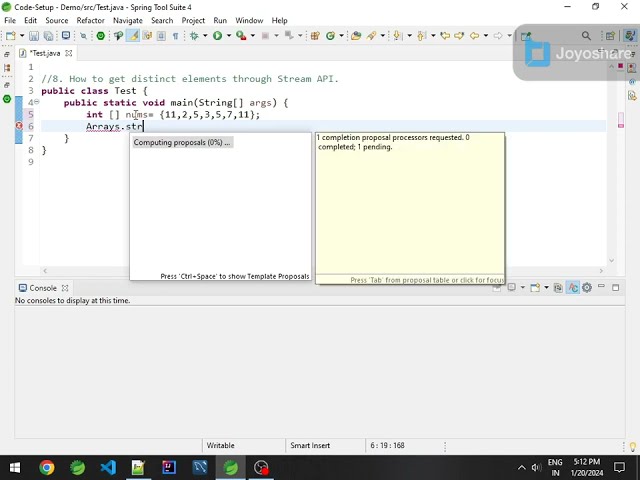Image resolution: width=640 pixels, height=480 pixels.
Task: Minimize the Console view panel
Action: click(601, 287)
